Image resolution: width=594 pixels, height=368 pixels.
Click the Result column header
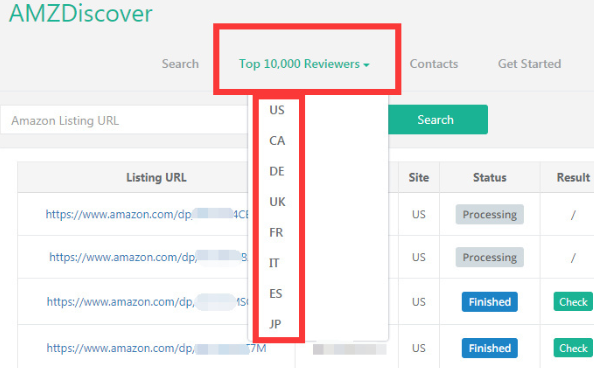(x=573, y=177)
